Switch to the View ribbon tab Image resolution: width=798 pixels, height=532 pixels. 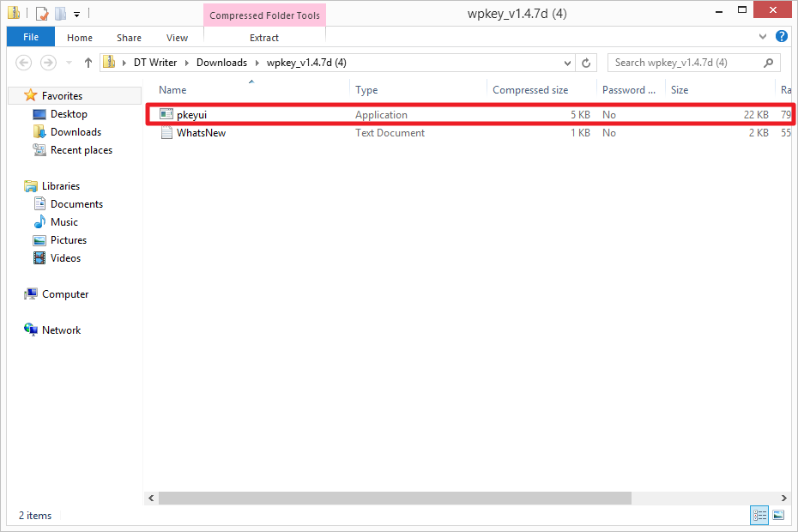pos(177,38)
